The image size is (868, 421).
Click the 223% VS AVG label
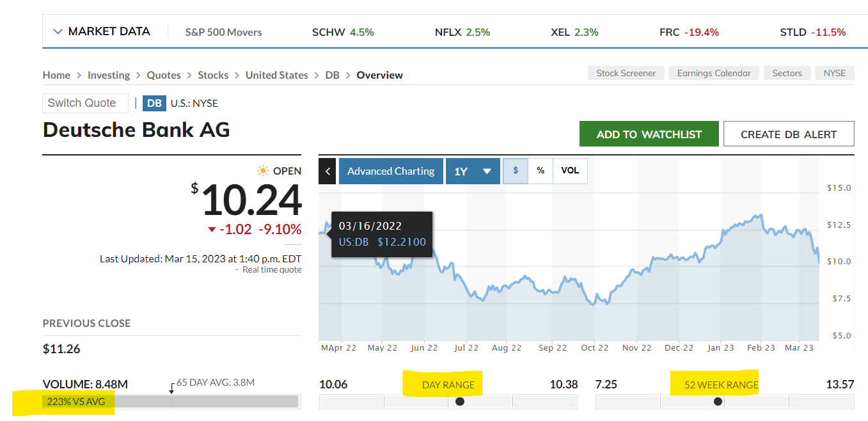(x=76, y=402)
